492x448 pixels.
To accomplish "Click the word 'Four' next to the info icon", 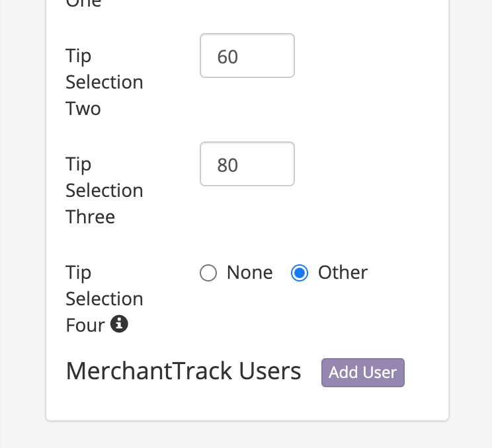I will tap(85, 325).
